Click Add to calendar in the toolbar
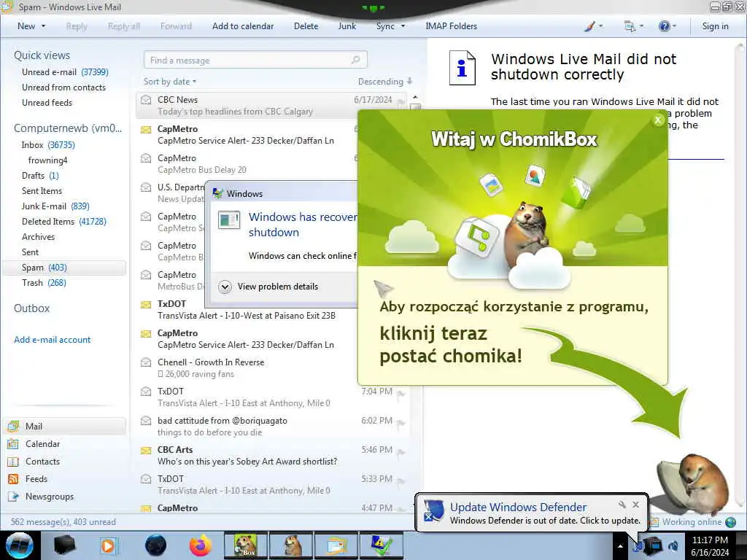The height and width of the screenshot is (560, 747). tap(243, 26)
